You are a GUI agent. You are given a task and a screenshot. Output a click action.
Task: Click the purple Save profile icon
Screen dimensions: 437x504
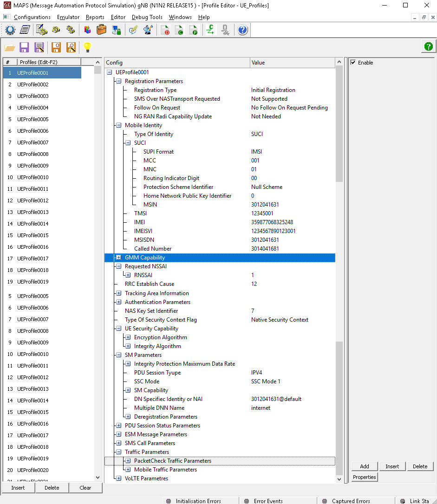tap(24, 47)
